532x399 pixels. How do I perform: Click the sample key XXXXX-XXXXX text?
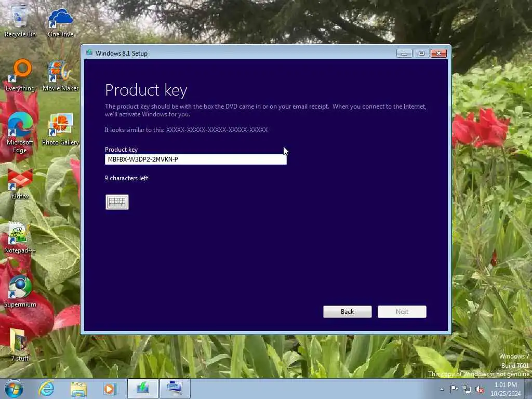(x=217, y=129)
